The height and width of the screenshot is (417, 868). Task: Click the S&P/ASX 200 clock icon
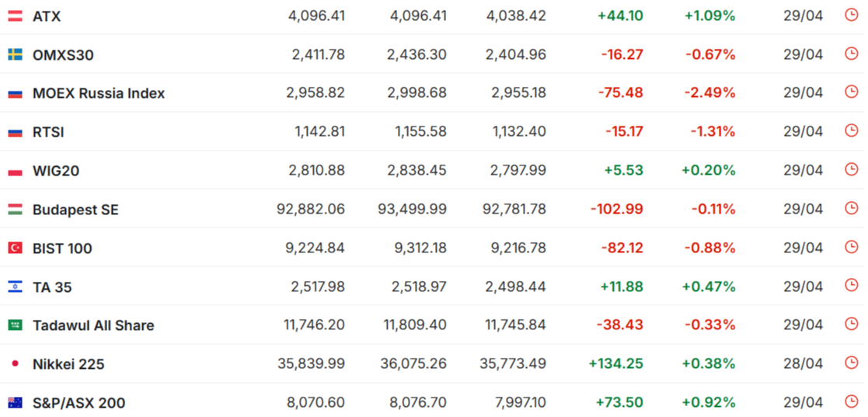[851, 401]
